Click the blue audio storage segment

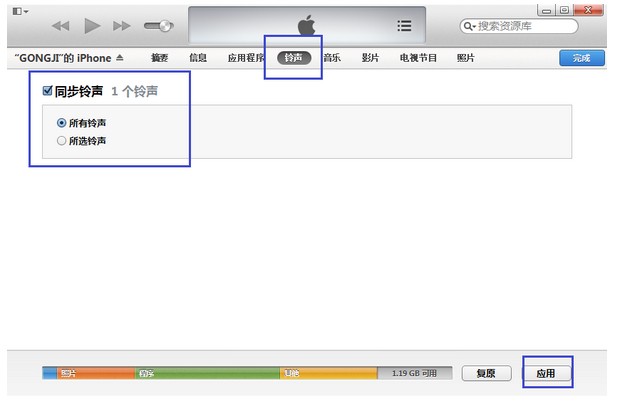50,373
